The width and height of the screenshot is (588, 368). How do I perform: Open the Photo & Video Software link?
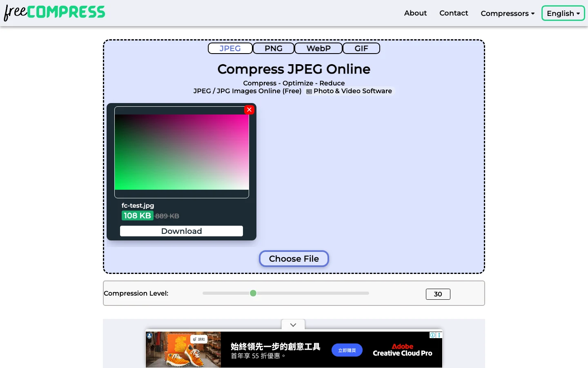349,91
